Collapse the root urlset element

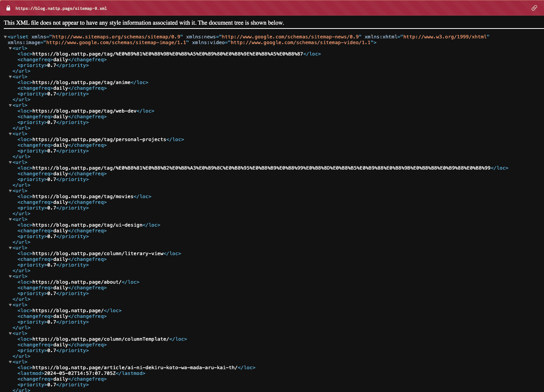[x=5, y=37]
